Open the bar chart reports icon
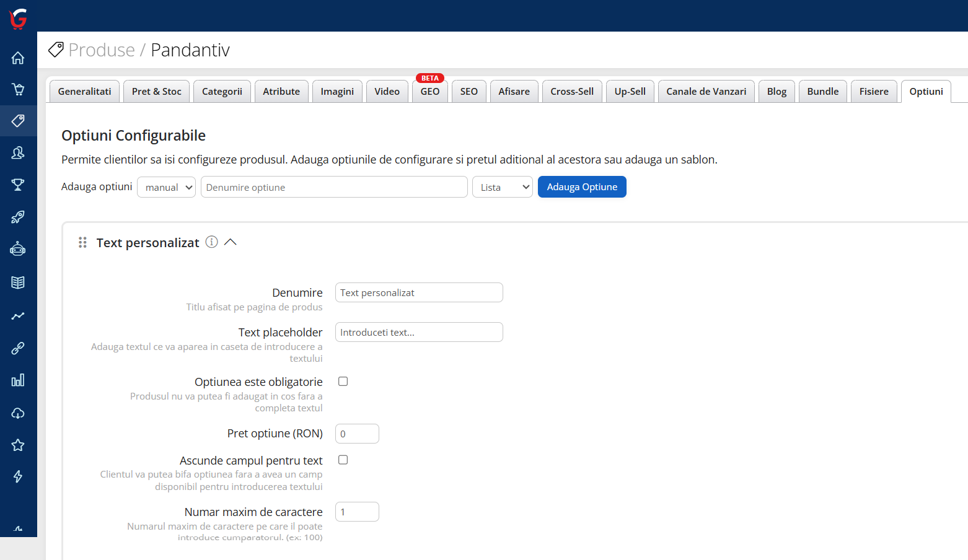Screen dimensions: 968x560 [x=18, y=380]
